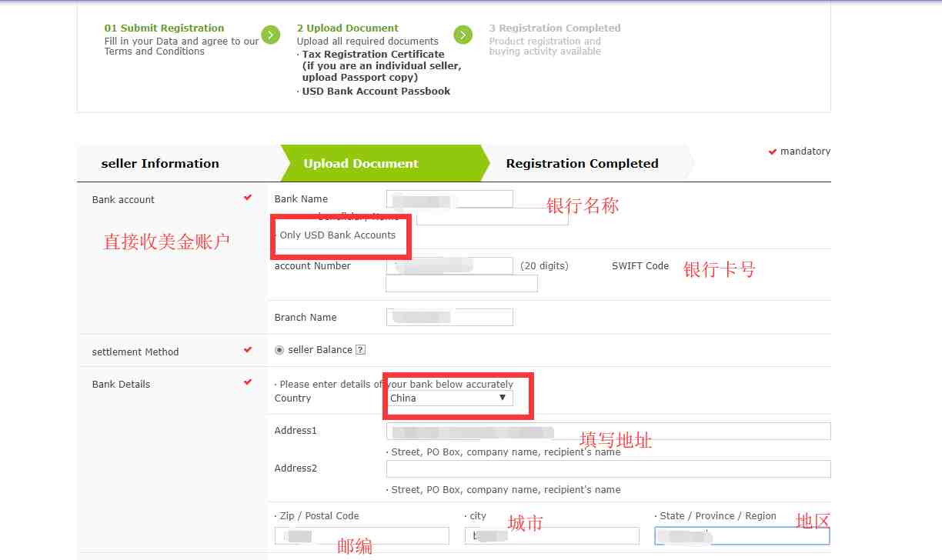The image size is (942, 560).
Task: Click the 'Only USD Bank Accounts' note
Action: coord(338,235)
